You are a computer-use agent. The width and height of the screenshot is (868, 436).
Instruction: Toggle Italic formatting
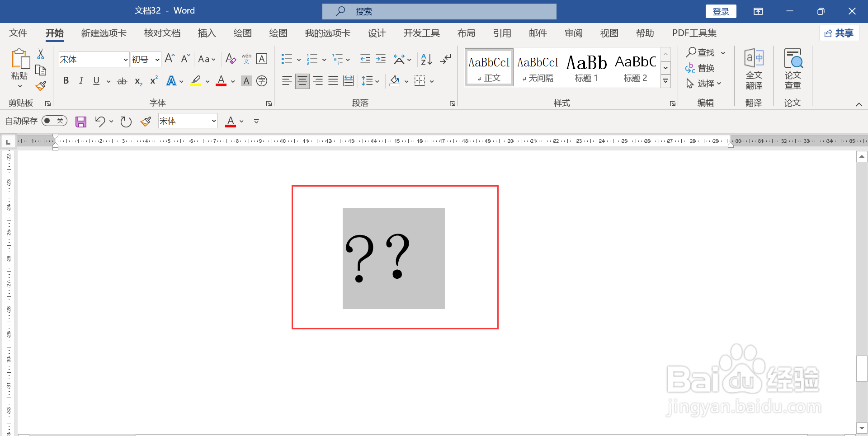(x=81, y=81)
